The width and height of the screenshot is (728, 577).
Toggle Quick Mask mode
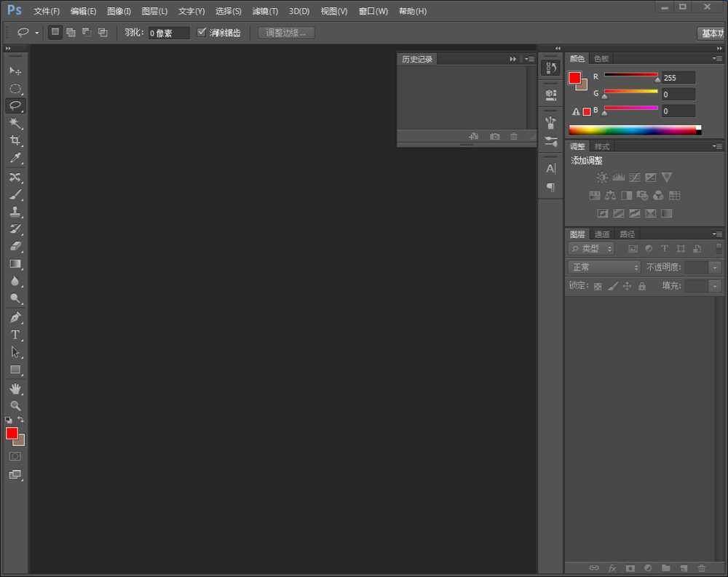tap(15, 456)
